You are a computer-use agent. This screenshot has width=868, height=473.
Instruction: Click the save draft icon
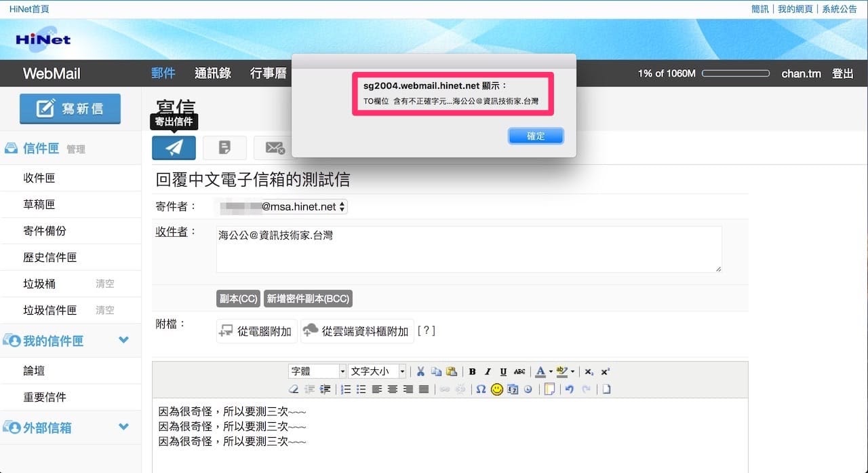coord(224,147)
